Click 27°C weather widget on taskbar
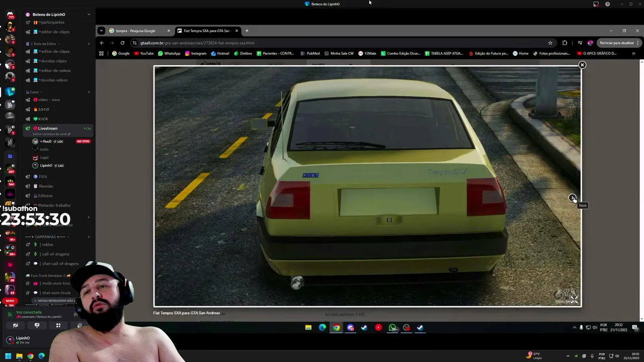Viewport: 644px width, 362px height. coord(534,356)
